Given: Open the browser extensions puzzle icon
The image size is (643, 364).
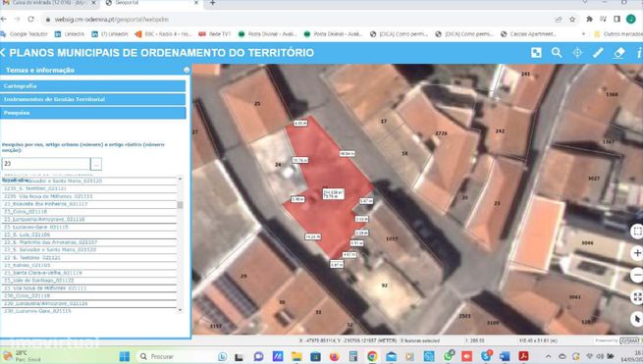Looking at the screenshot, I should [589, 20].
